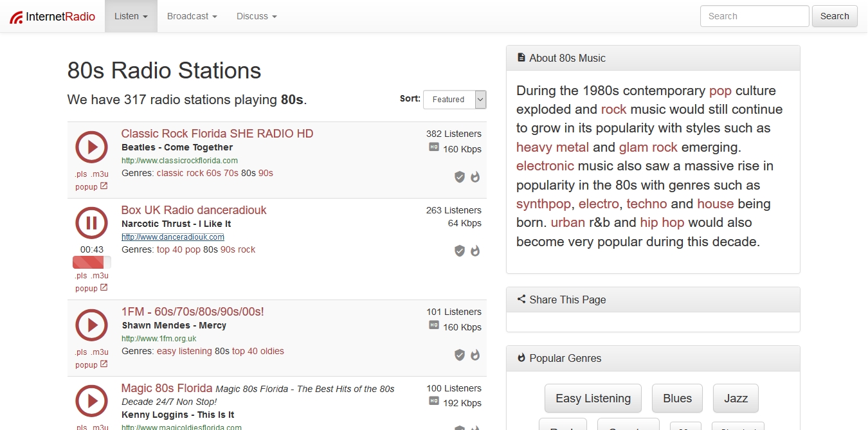Click shield icon on 1FM station row
The width and height of the screenshot is (868, 430).
point(460,355)
